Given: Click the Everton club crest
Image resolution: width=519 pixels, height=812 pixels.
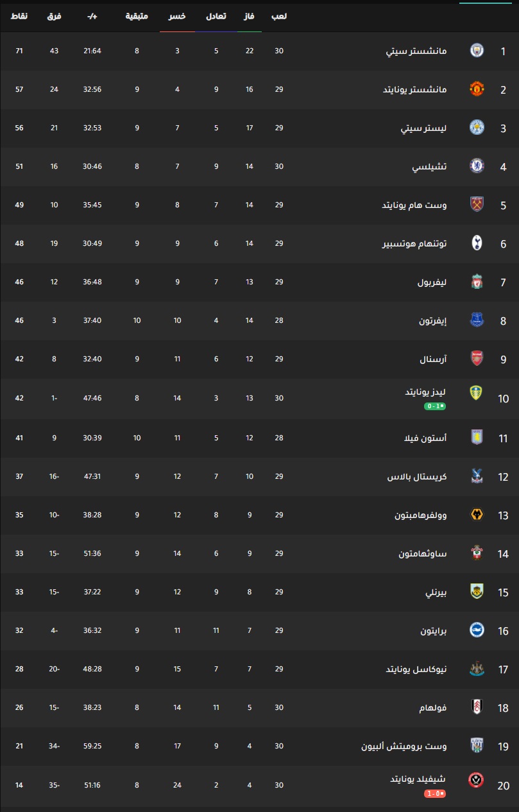Looking at the screenshot, I should click(477, 320).
